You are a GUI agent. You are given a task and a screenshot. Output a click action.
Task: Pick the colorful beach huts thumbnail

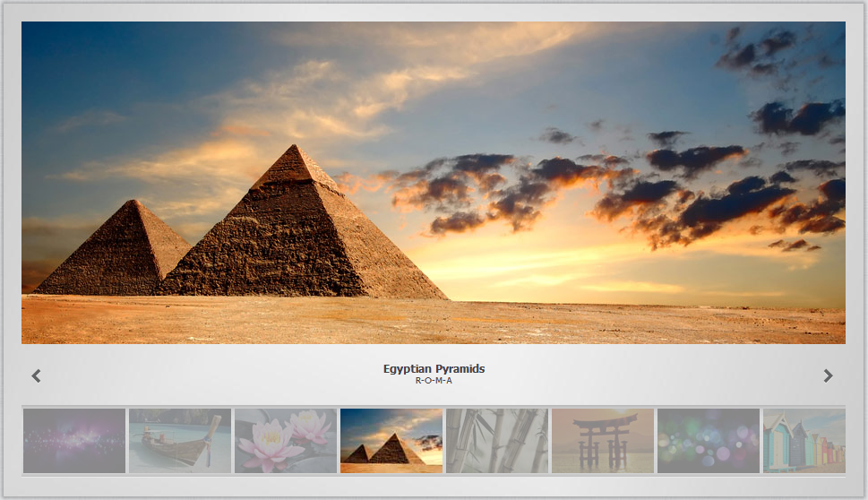(x=804, y=441)
